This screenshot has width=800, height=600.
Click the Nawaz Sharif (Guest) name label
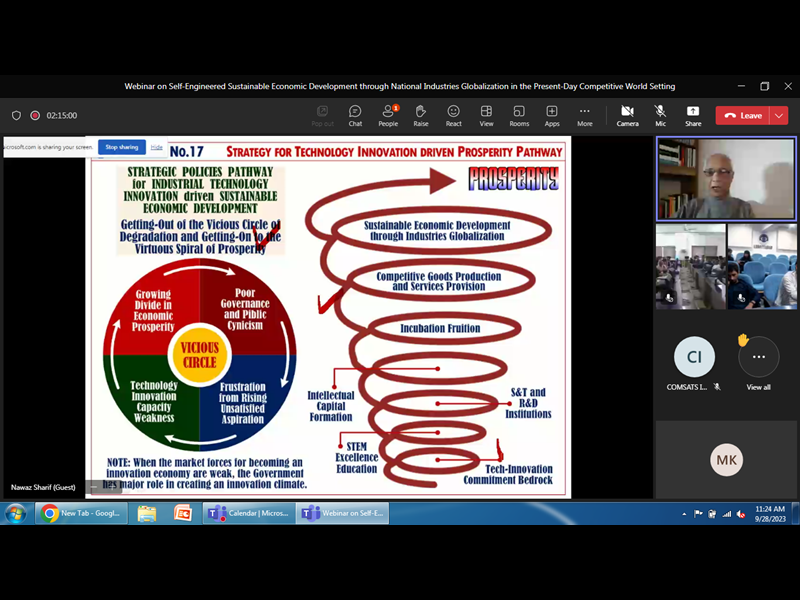[43, 487]
